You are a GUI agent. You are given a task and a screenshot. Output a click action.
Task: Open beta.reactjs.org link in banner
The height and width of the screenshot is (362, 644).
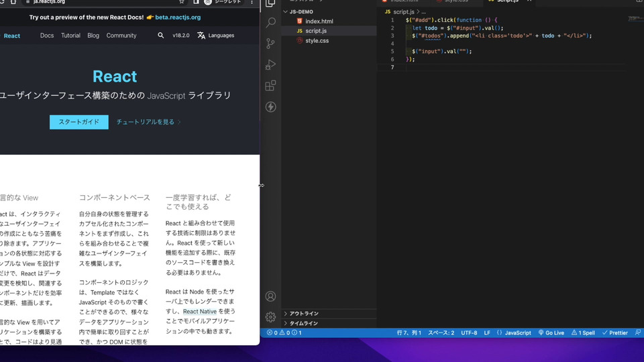click(x=178, y=17)
